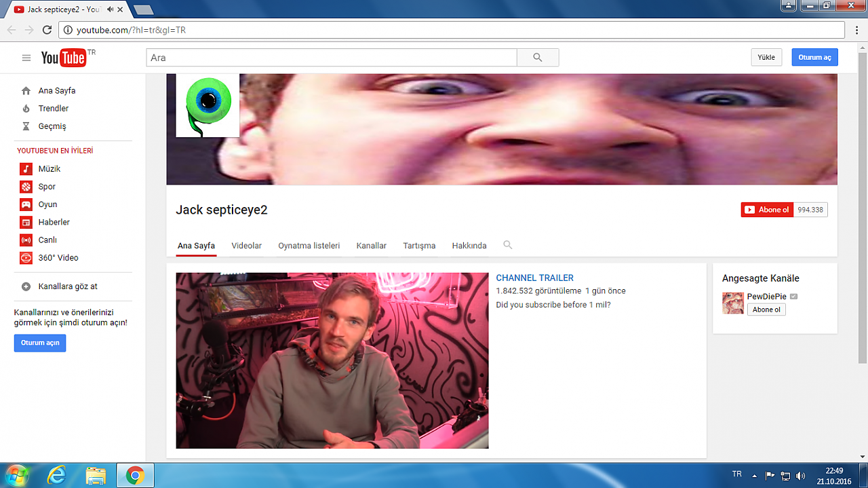Mute the tab via audio icon
This screenshot has width=868, height=488.
110,10
